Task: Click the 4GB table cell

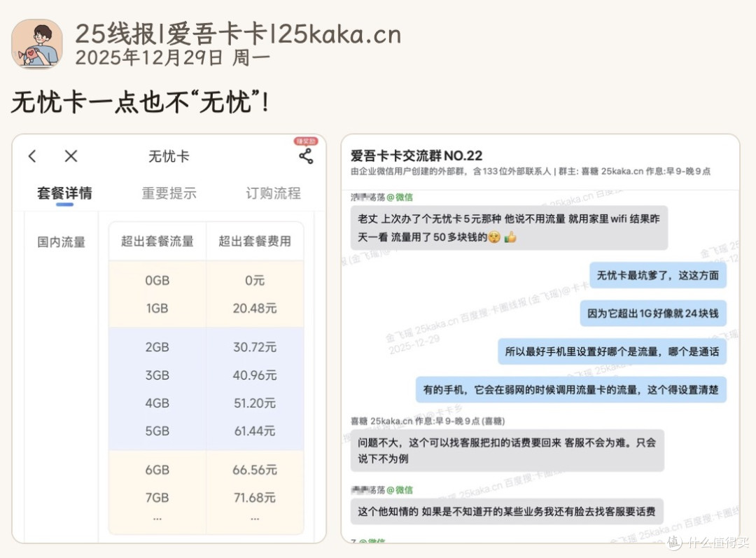Action: tap(157, 403)
